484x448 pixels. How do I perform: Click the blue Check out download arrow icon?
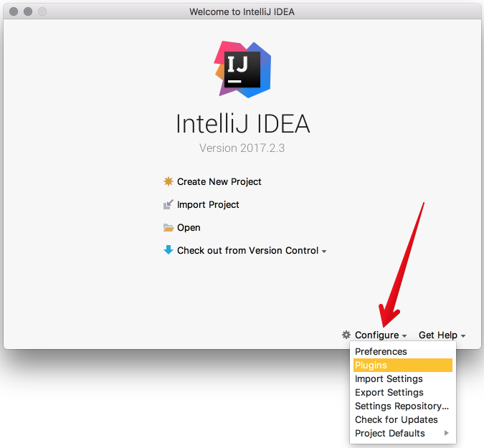point(169,250)
